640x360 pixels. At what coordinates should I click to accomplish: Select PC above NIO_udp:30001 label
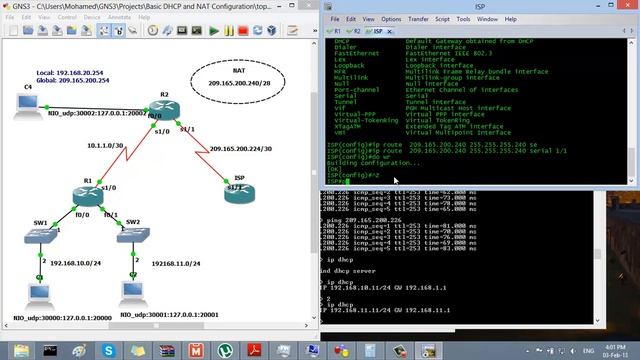[x=133, y=294]
